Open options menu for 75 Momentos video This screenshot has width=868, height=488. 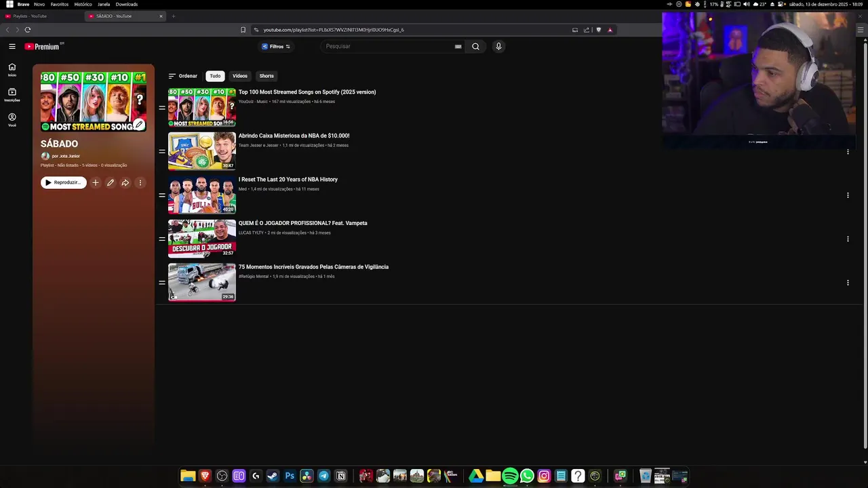(x=848, y=283)
